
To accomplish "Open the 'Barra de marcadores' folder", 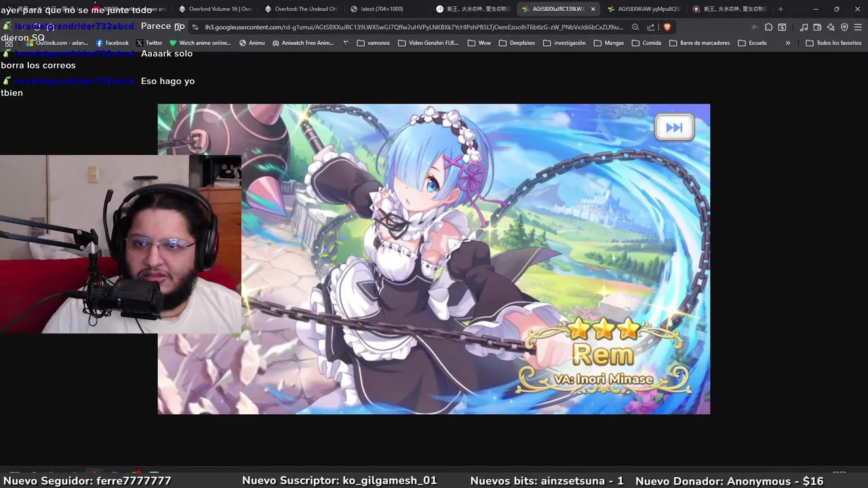I will [699, 43].
